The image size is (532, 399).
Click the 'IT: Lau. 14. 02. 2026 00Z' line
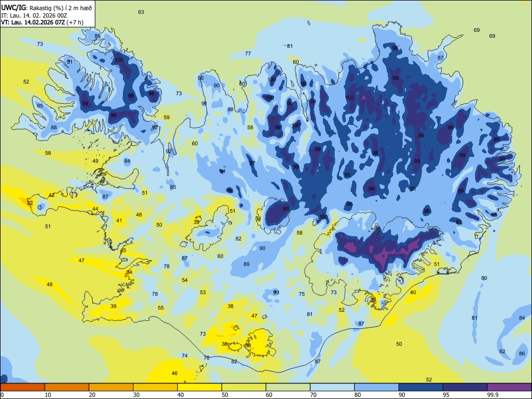34,15
